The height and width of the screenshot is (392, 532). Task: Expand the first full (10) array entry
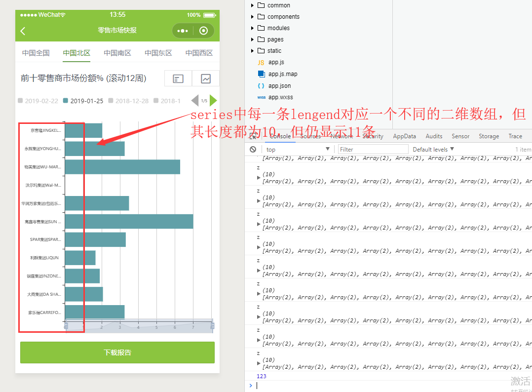click(x=259, y=178)
